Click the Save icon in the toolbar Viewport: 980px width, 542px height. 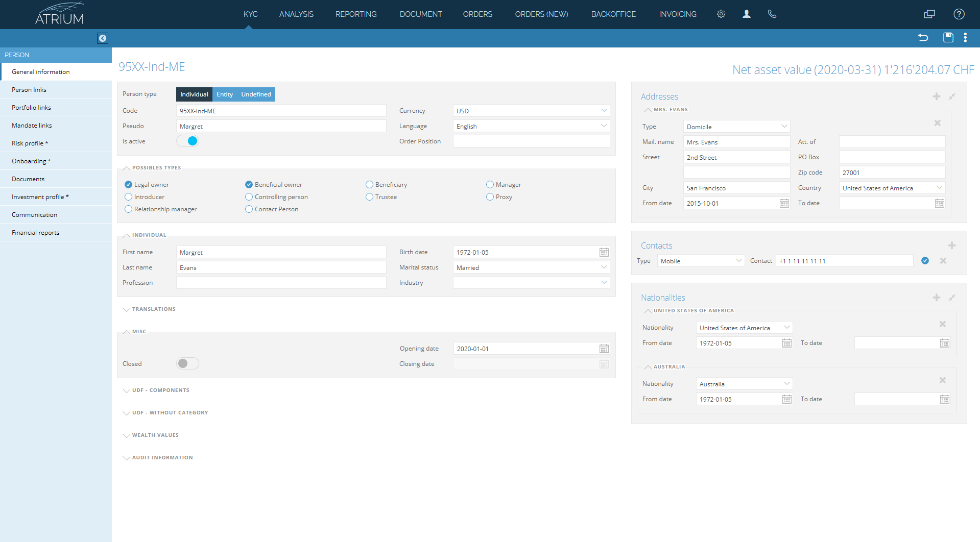(948, 37)
